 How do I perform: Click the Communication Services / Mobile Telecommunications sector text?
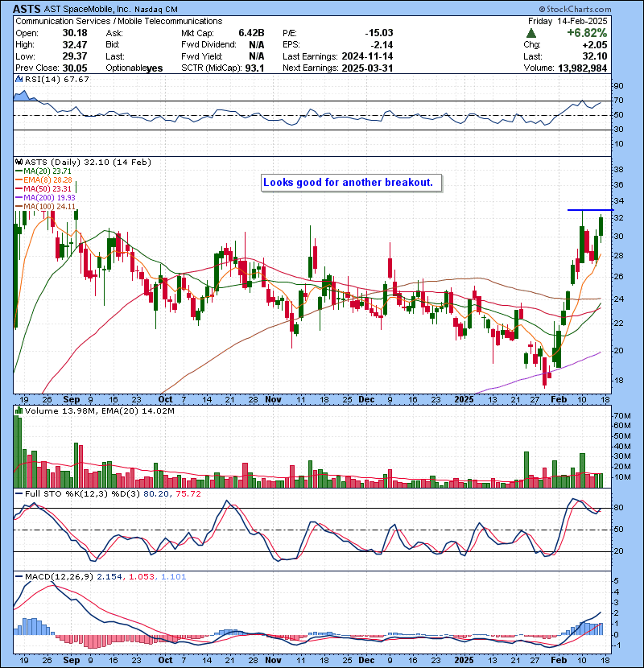pyautogui.click(x=119, y=21)
